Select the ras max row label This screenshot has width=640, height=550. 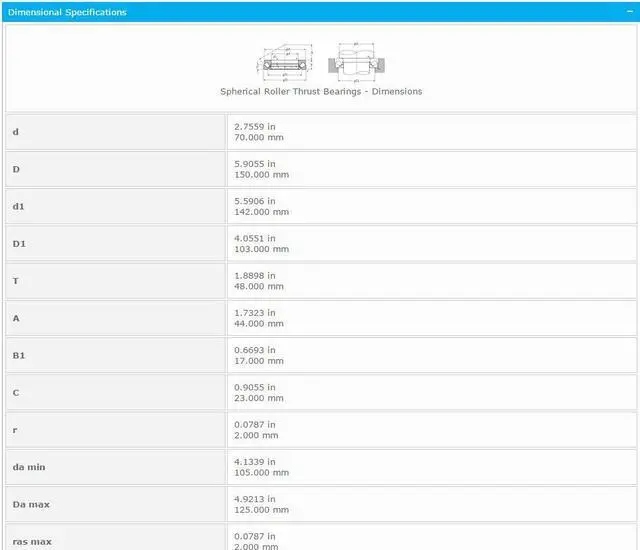pos(32,541)
